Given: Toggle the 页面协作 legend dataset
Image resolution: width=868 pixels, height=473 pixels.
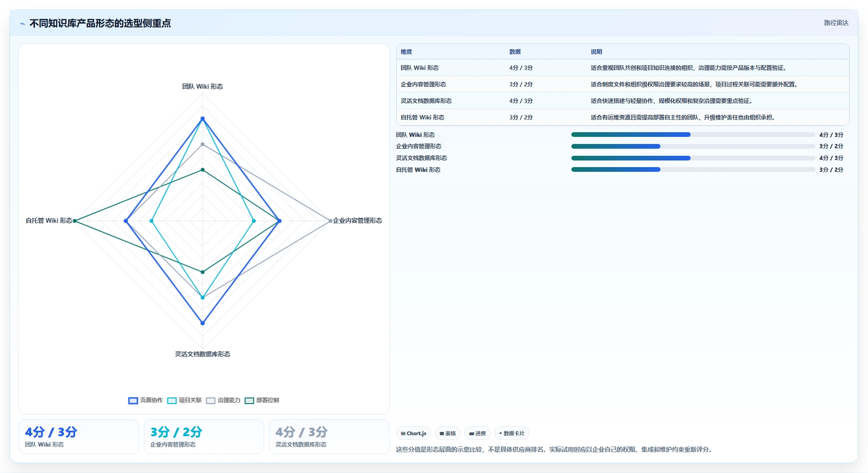Looking at the screenshot, I should [x=145, y=400].
